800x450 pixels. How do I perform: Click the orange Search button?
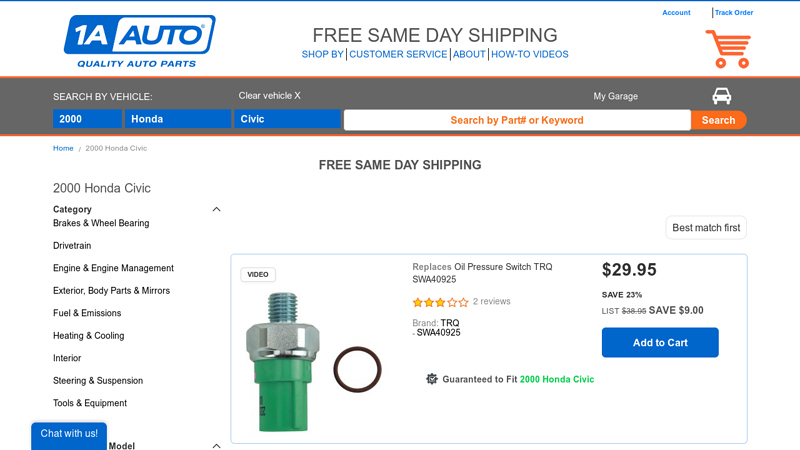[718, 120]
